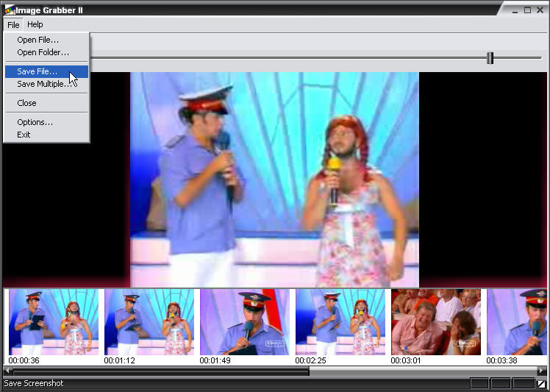Select the audience thumbnail at 00:03:01
This screenshot has width=550, height=392.
436,322
